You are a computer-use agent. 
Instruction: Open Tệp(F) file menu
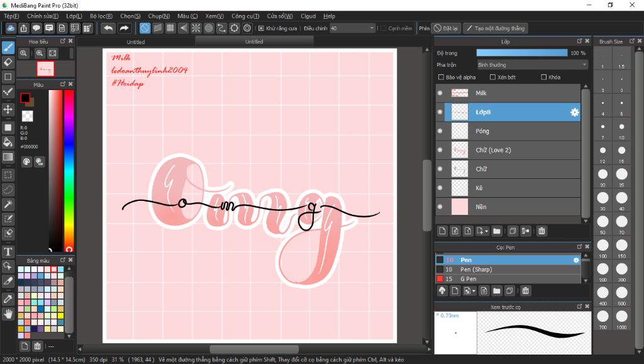pyautogui.click(x=11, y=16)
